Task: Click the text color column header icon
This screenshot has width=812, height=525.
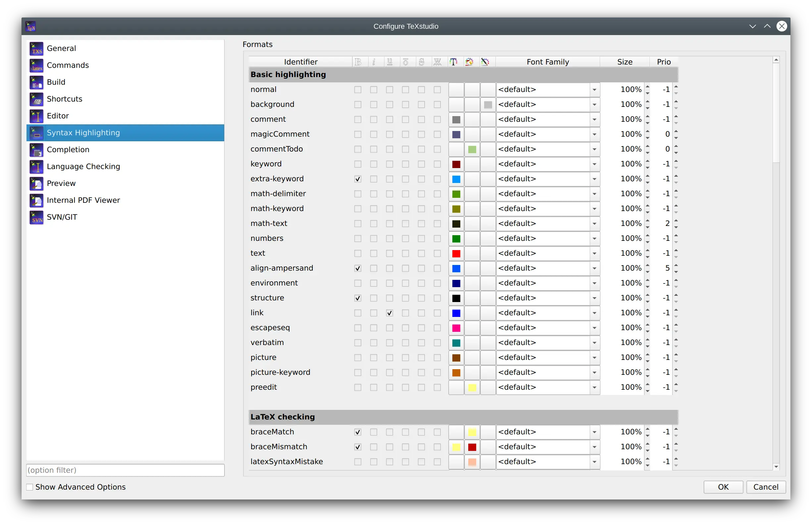Action: tap(453, 62)
